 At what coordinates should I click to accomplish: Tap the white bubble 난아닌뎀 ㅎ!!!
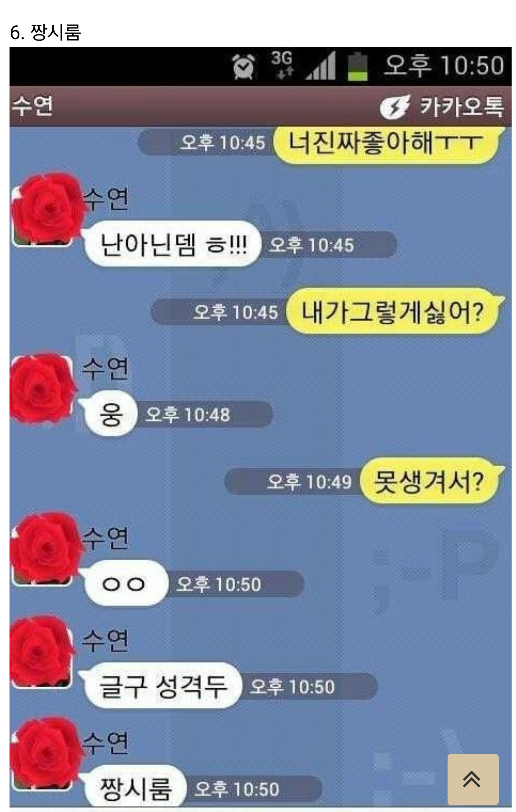tap(172, 244)
